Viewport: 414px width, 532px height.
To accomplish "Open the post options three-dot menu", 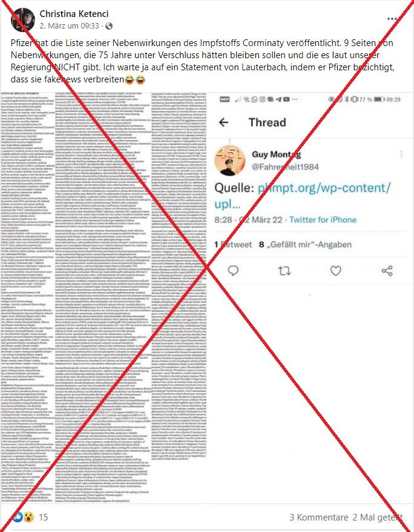I will pyautogui.click(x=392, y=19).
